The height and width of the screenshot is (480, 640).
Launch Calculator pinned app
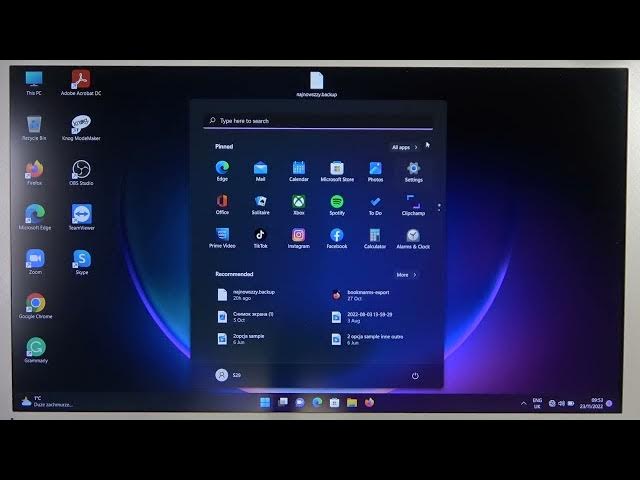tap(375, 239)
